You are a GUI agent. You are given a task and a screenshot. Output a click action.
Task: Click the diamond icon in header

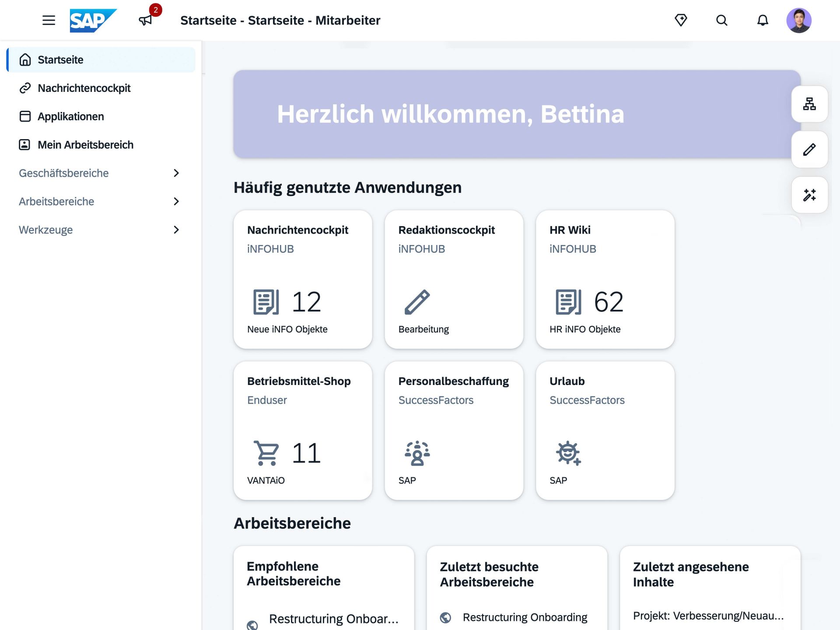(x=681, y=20)
